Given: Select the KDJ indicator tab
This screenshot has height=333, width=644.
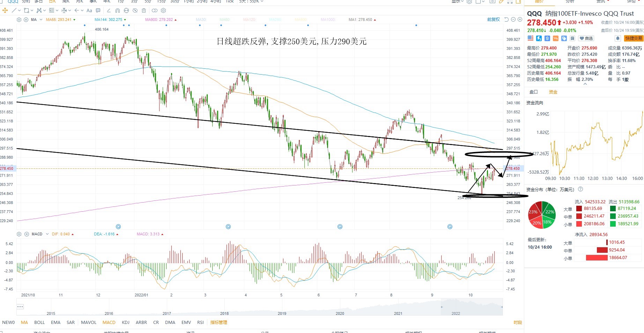Looking at the screenshot, I should coord(126,323).
